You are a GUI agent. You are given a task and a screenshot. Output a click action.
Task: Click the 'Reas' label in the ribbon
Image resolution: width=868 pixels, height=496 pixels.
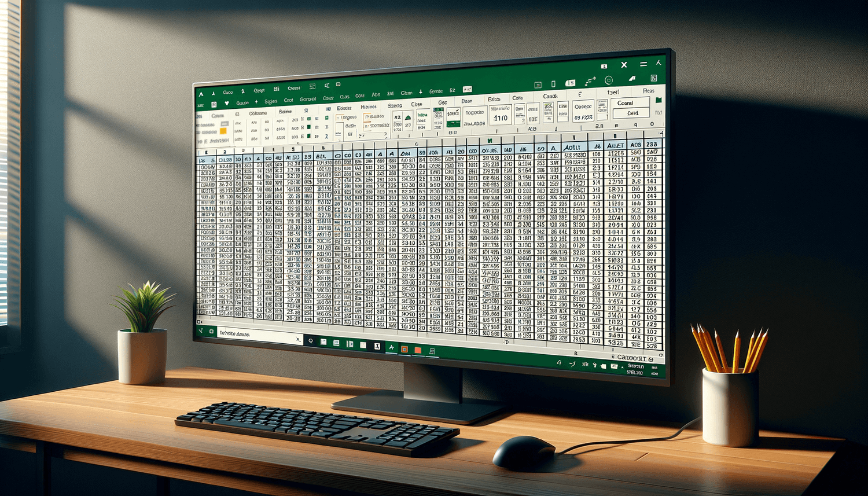(649, 91)
